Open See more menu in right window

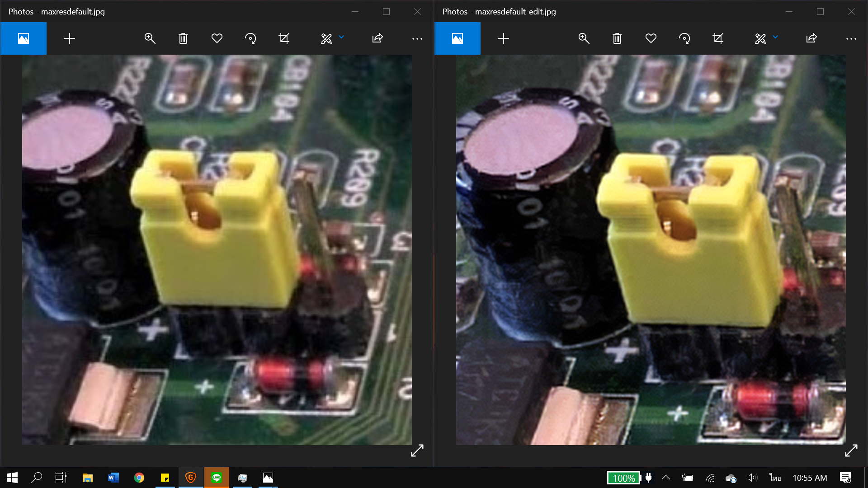tap(851, 39)
